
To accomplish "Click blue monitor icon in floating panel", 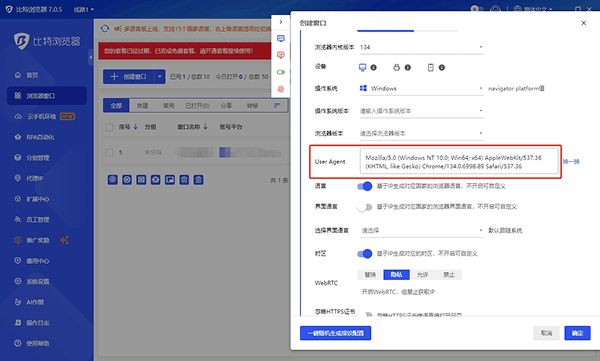I will tap(281, 38).
